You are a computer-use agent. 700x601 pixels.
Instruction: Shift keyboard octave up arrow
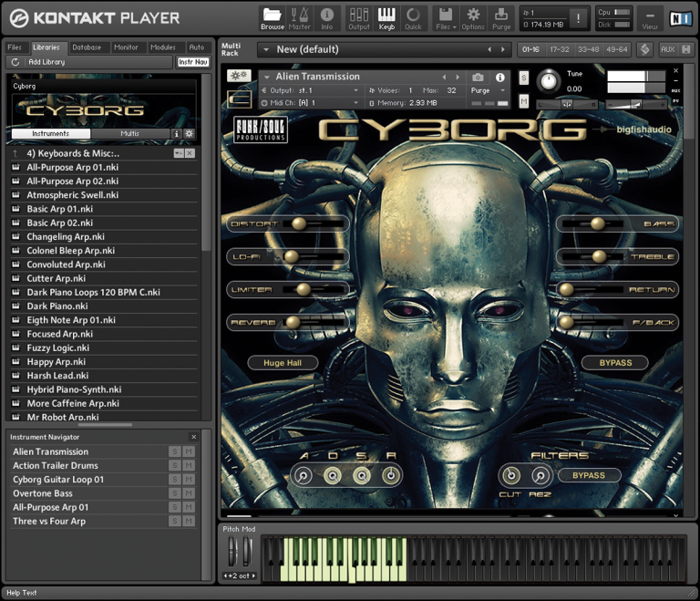[x=253, y=576]
